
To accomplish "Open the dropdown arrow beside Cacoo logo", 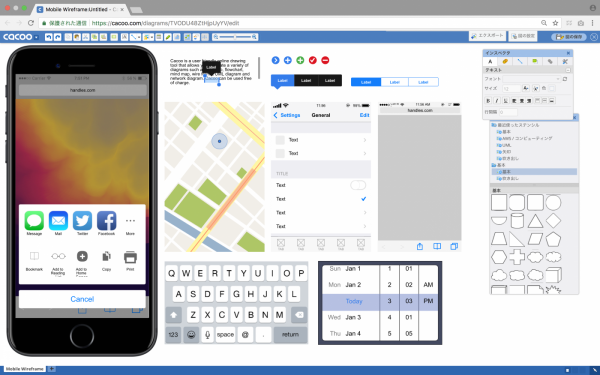I will click(x=36, y=37).
